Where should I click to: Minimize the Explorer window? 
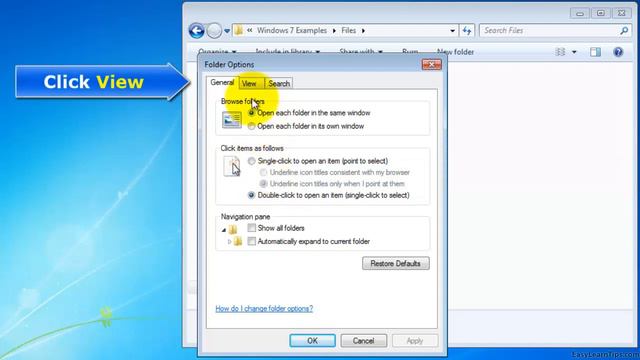[580, 13]
